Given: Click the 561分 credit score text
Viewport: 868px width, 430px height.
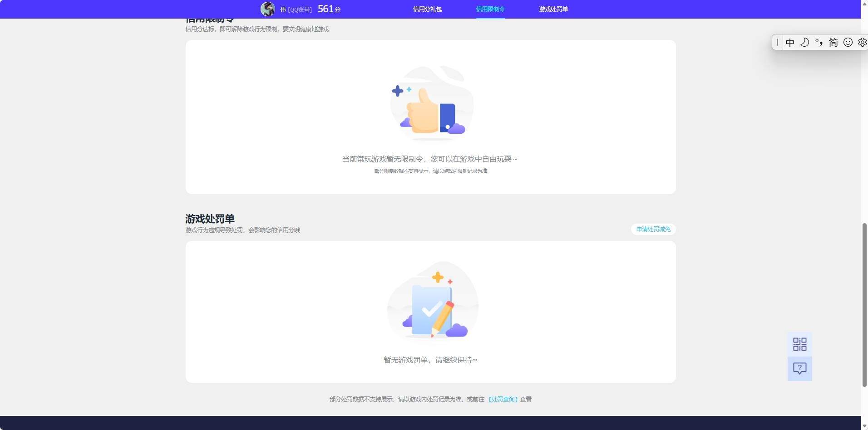Looking at the screenshot, I should tap(329, 9).
